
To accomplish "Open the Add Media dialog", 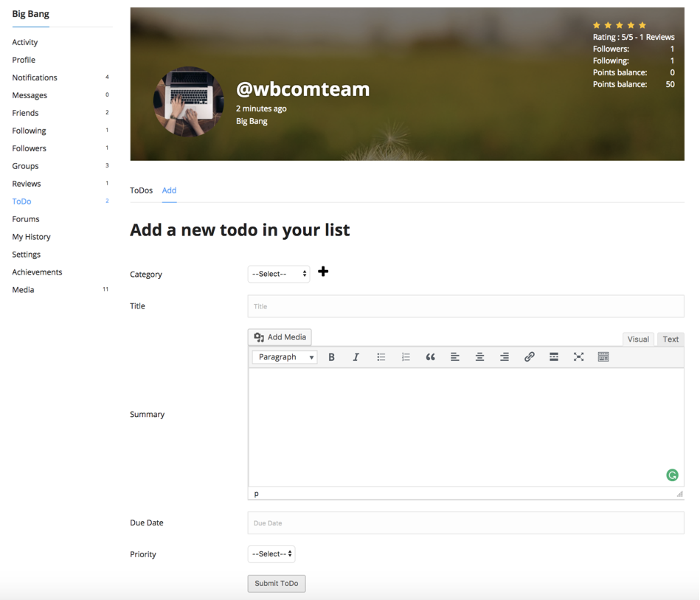I will click(x=279, y=337).
